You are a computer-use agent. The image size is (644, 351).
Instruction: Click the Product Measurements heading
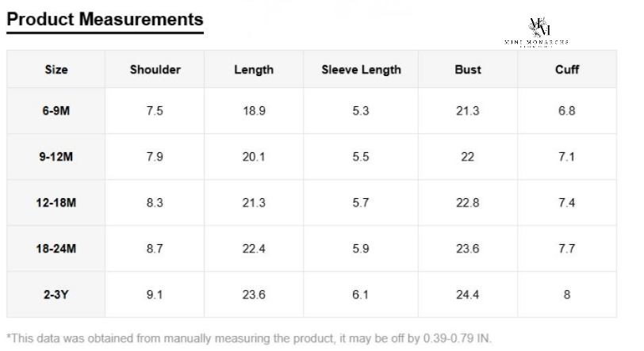105,19
